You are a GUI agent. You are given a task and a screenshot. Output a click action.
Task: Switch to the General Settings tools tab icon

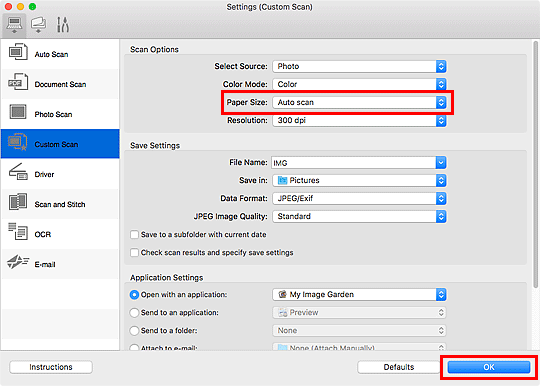pyautogui.click(x=63, y=25)
